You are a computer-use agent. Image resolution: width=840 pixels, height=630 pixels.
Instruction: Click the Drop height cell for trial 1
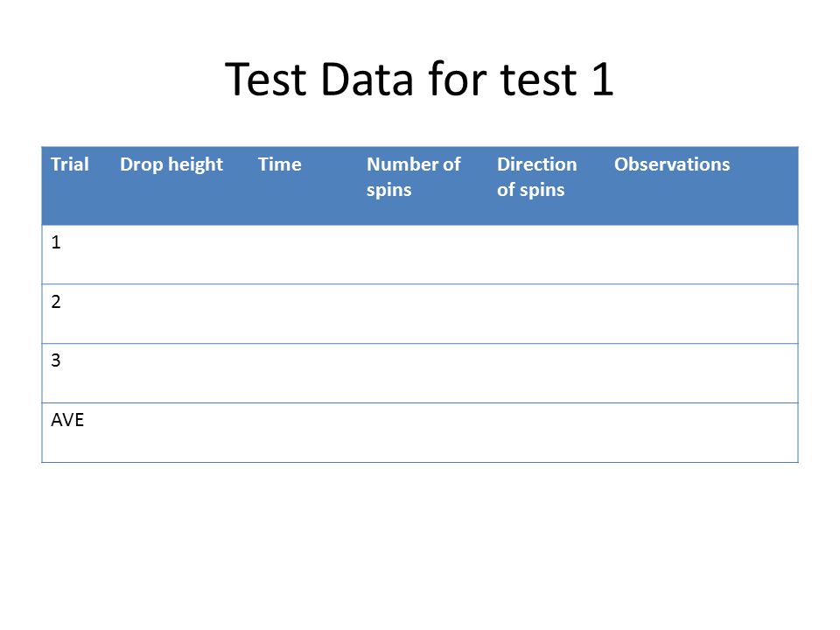click(180, 255)
